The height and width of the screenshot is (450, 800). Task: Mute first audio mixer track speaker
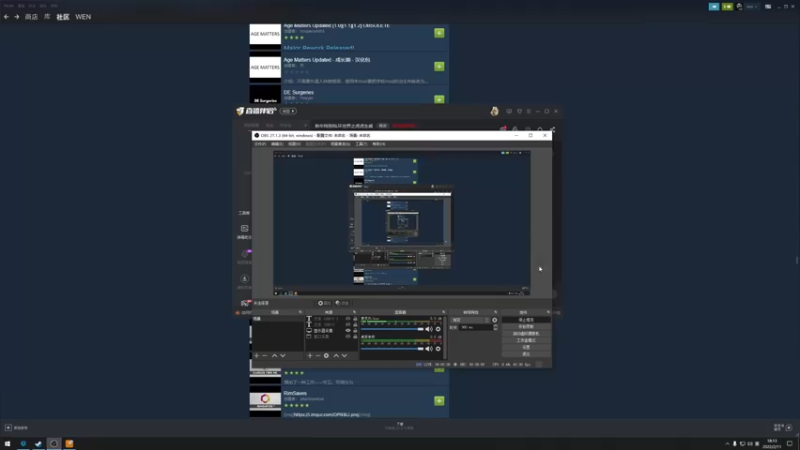(429, 329)
